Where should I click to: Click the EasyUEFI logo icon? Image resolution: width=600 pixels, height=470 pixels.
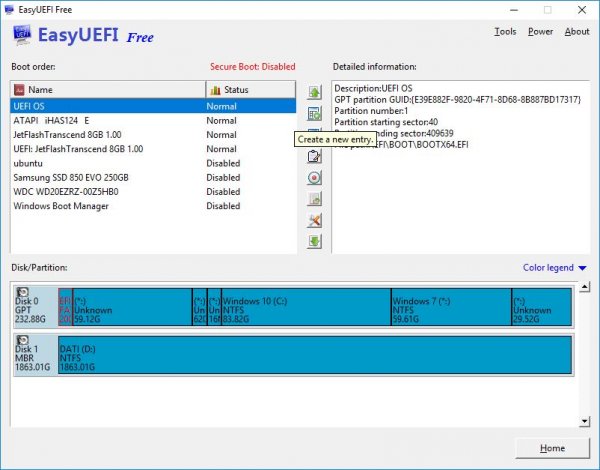point(22,35)
